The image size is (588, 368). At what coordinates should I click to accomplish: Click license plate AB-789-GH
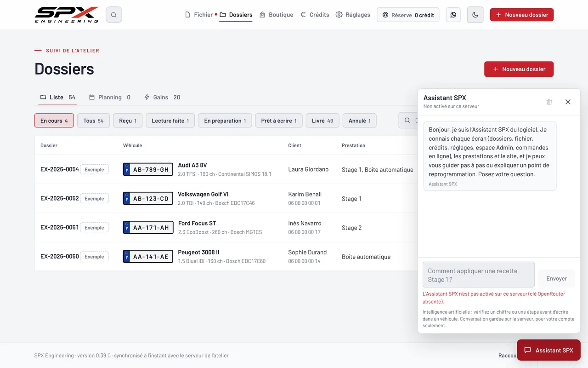point(148,169)
